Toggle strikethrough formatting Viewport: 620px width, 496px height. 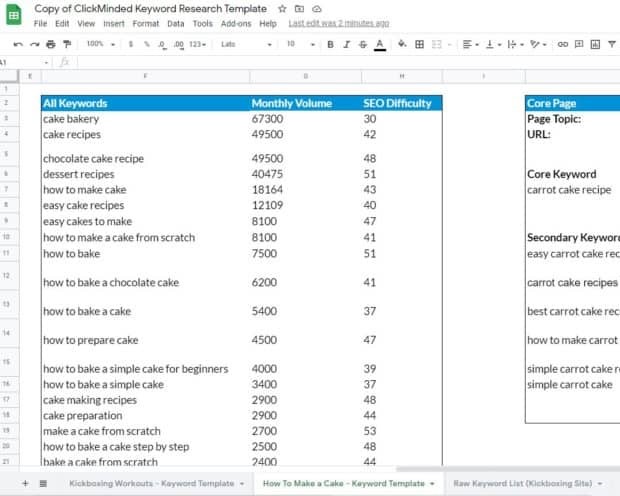pos(363,44)
